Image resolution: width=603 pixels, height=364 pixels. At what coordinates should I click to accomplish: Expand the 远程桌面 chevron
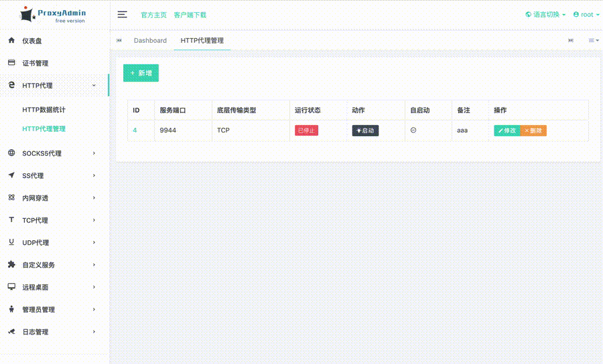pos(94,287)
